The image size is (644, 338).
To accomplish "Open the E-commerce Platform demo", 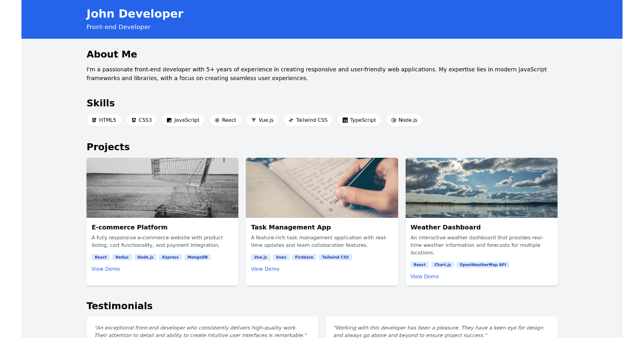I will coord(106,269).
